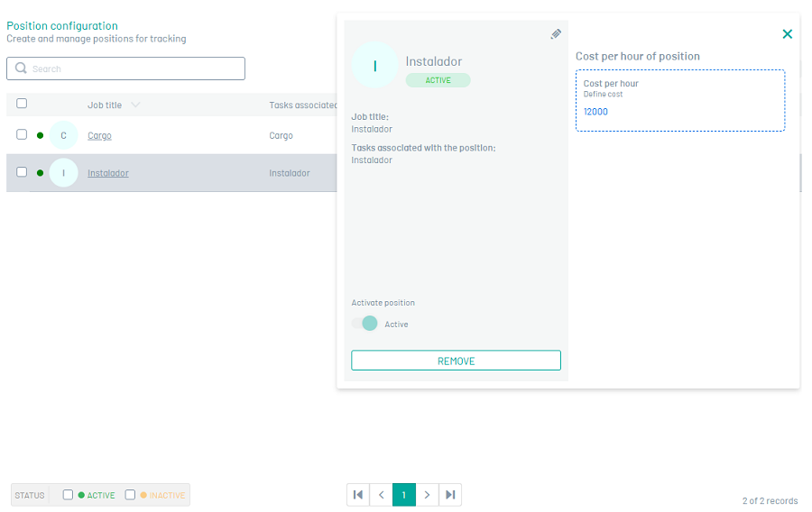
Task: Select the Instalador row checkbox
Action: (x=22, y=172)
